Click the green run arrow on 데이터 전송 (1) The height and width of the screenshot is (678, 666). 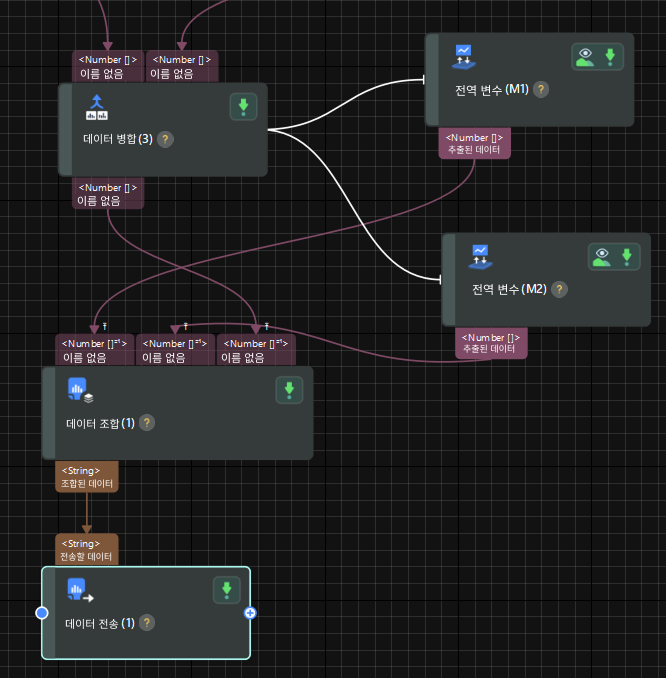coord(227,590)
